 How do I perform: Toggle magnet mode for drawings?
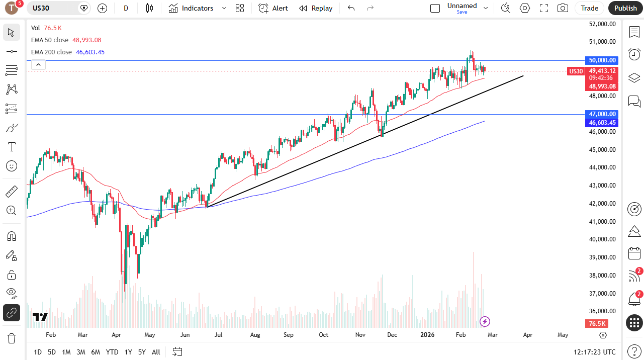pos(11,236)
